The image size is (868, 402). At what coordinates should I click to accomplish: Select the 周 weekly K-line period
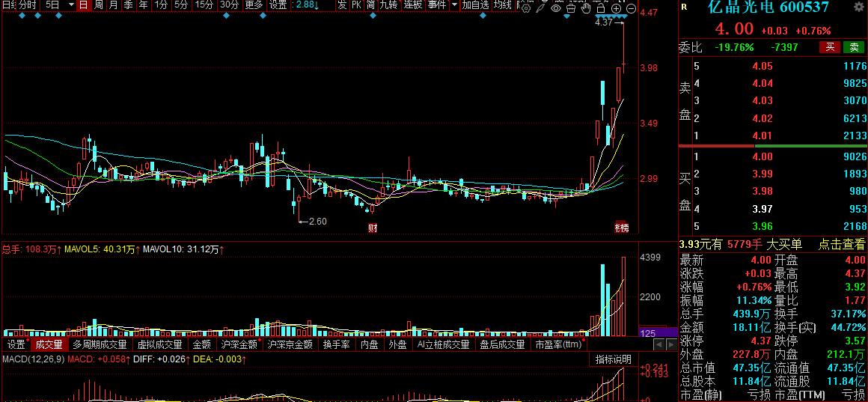click(98, 5)
